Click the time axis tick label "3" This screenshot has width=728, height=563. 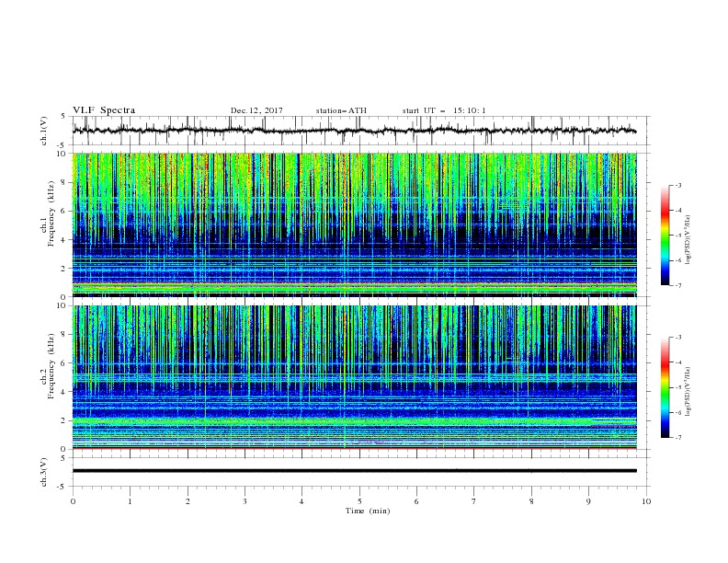[245, 501]
